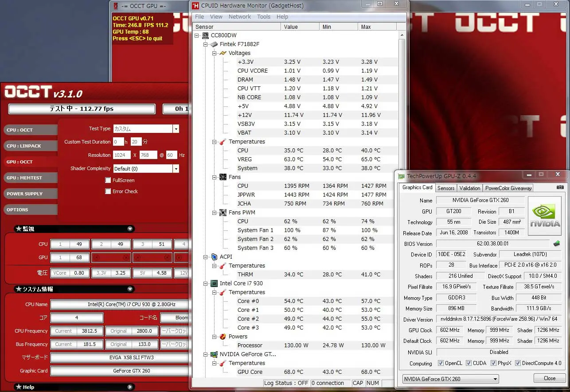Click the CPUID Hardware Monitor title bar icon
Viewport: 570px width, 392px height.
[195, 5]
